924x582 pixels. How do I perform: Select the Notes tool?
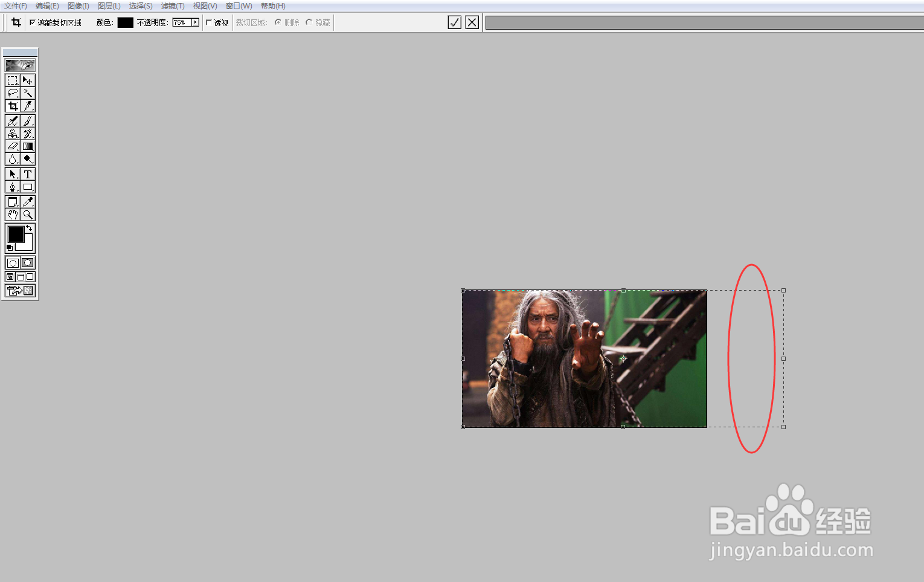[13, 202]
